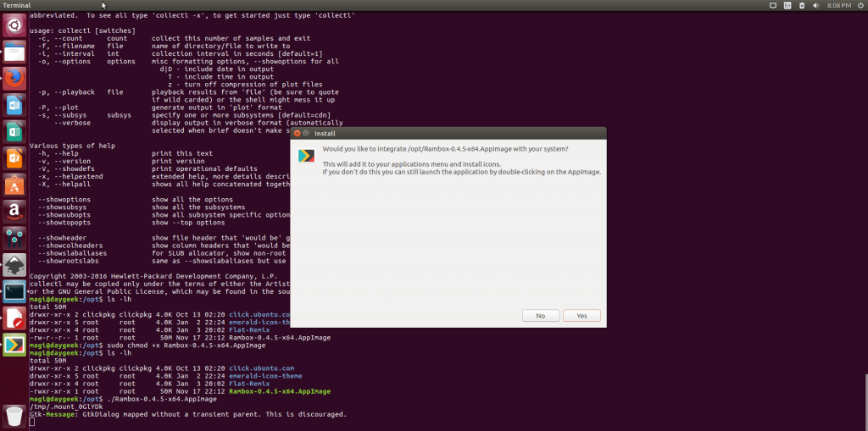Open the Trash in launcher
The height and width of the screenshot is (431, 868).
click(x=14, y=415)
